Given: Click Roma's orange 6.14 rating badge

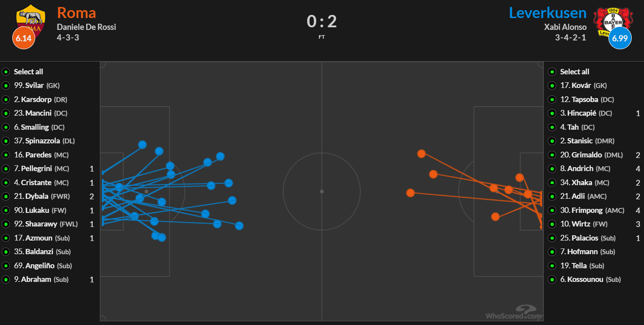Looking at the screenshot, I should click(x=24, y=38).
